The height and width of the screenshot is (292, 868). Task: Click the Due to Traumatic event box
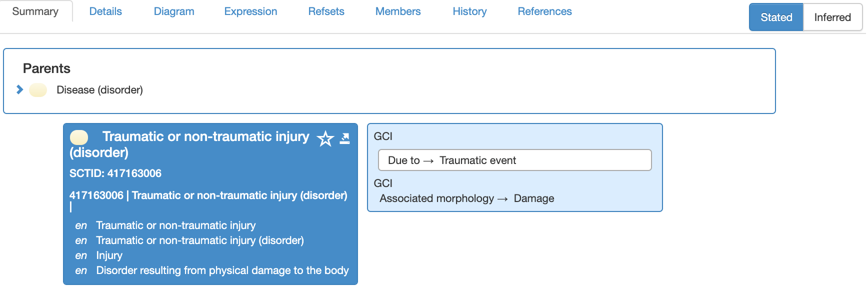[x=514, y=160]
